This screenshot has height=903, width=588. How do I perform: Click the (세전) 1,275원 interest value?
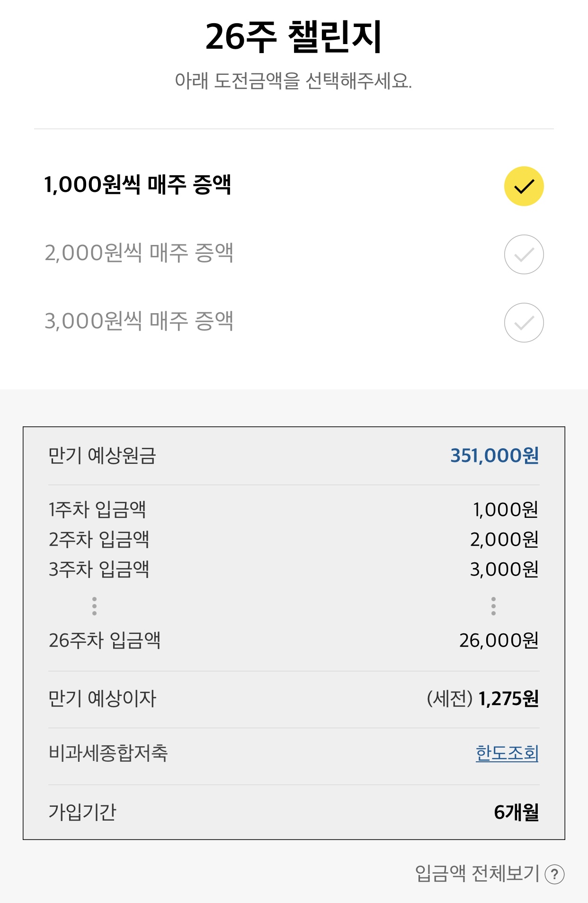[x=482, y=699]
